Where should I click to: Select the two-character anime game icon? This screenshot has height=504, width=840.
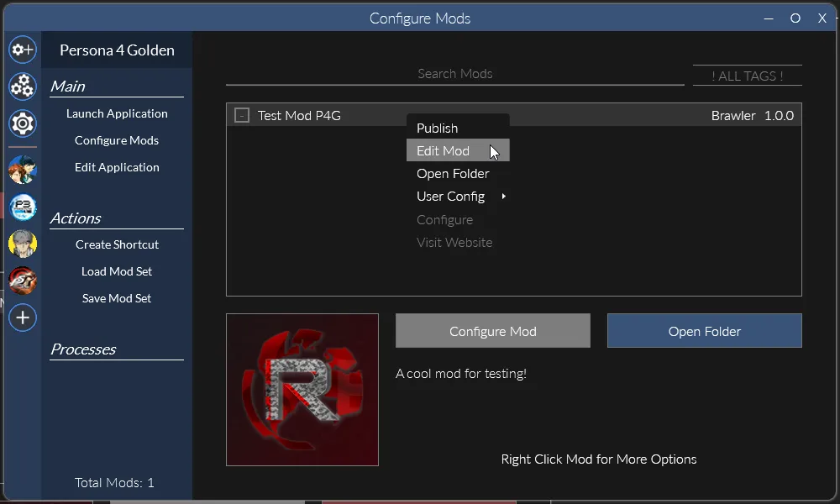(23, 170)
